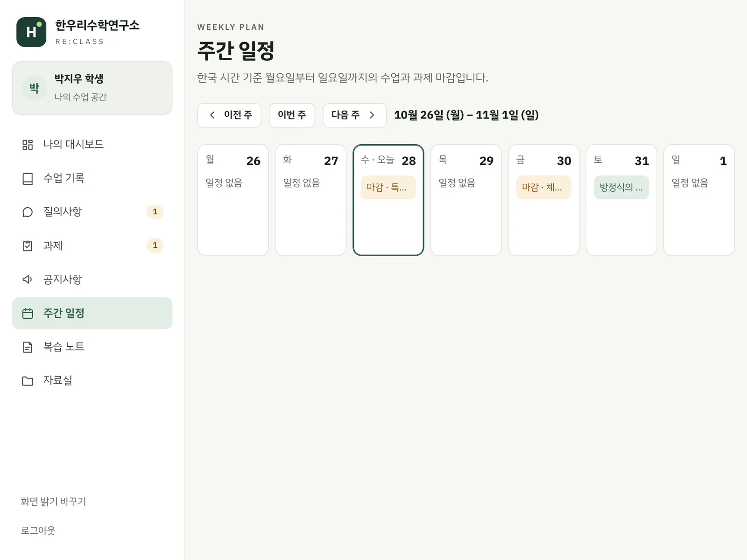Click the 질의사항 notification badge 1
Viewport: 747px width, 560px height.
tap(155, 212)
